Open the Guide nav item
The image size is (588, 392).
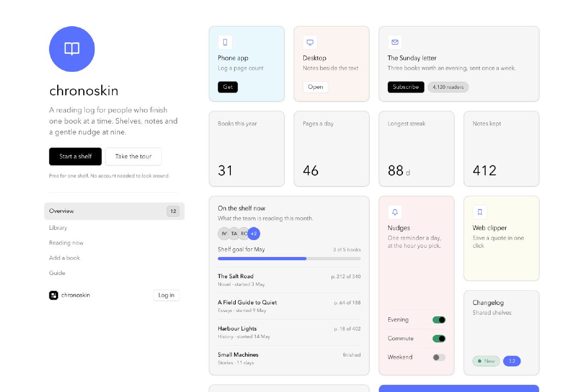click(57, 273)
